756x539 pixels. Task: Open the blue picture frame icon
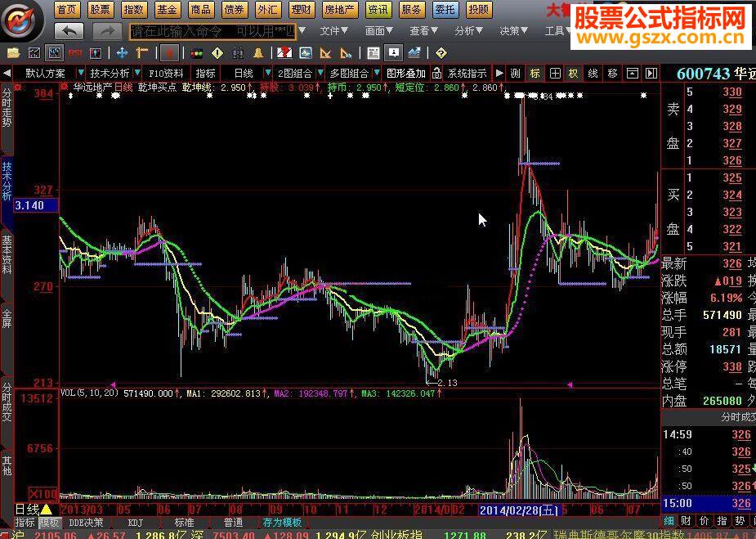[306, 52]
